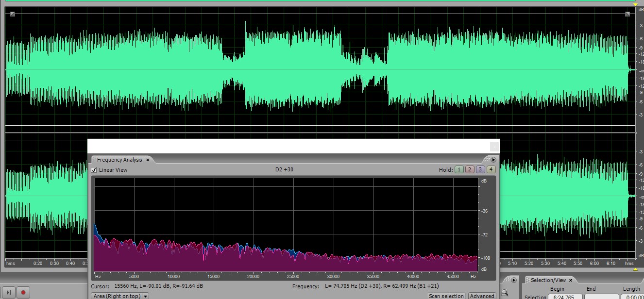644x299 pixels.
Task: Close the Frequency Analysis tab
Action: click(x=148, y=160)
